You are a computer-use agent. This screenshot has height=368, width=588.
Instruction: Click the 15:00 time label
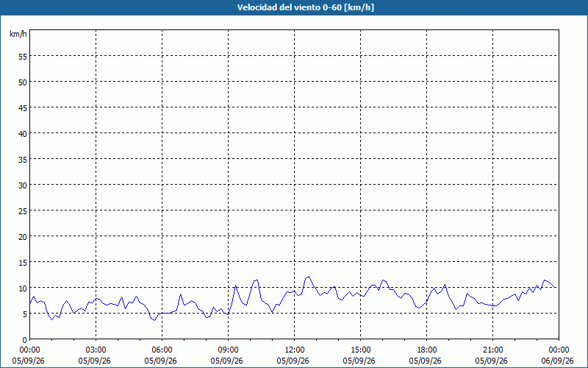(x=360, y=350)
